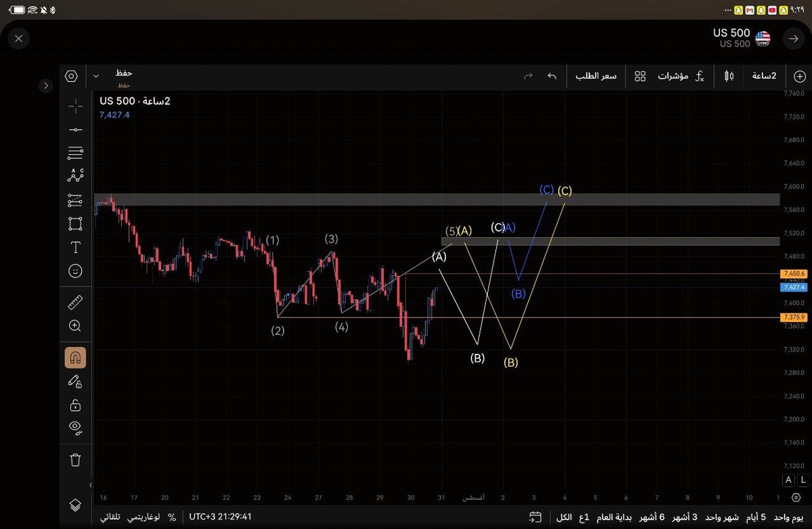Change candlestick chart type
The image size is (812, 529).
coord(729,76)
